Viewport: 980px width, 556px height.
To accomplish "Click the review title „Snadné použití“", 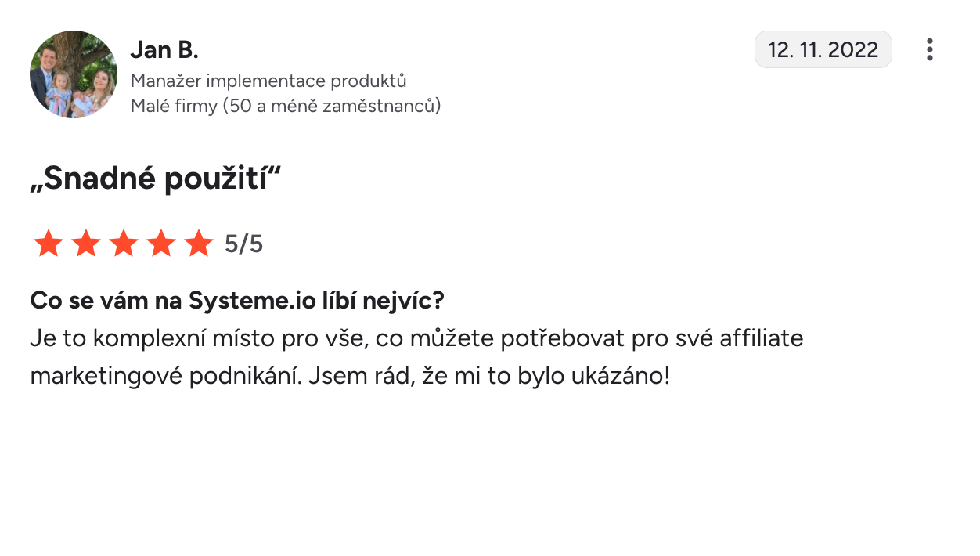I will tap(155, 180).
